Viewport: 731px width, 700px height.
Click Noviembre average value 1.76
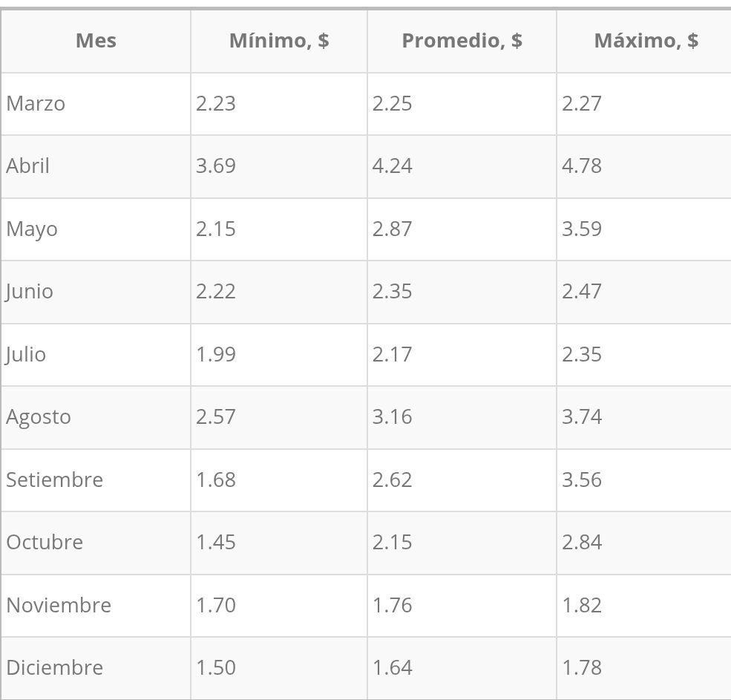click(392, 605)
